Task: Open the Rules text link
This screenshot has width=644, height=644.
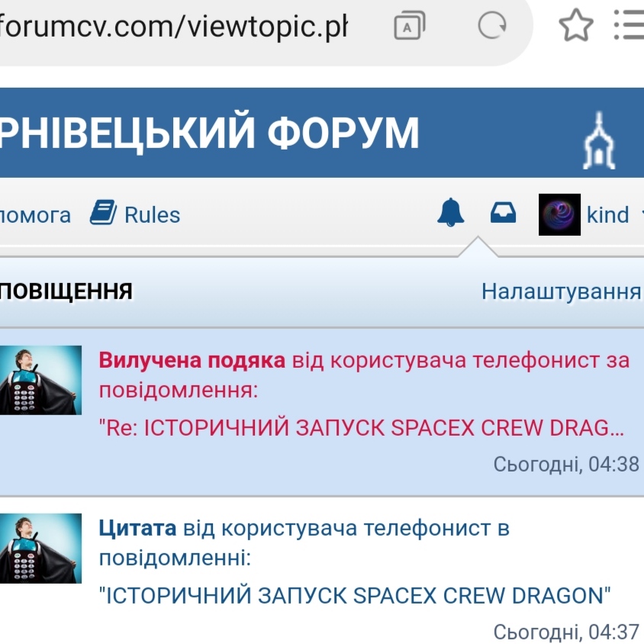Action: (x=153, y=215)
